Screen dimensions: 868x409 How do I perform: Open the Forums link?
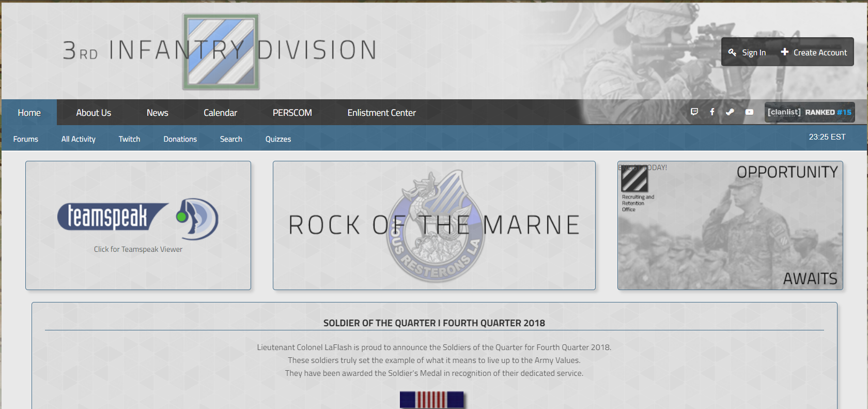[26, 139]
